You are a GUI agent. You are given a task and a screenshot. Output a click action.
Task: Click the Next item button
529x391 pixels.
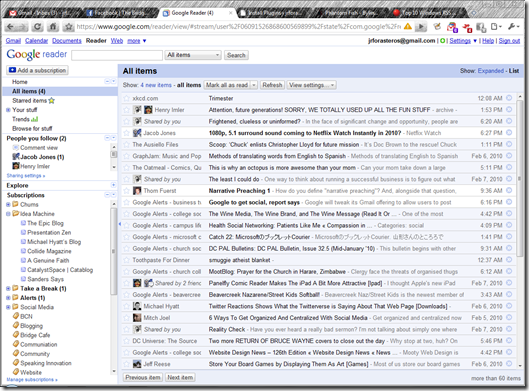pyautogui.click(x=180, y=377)
